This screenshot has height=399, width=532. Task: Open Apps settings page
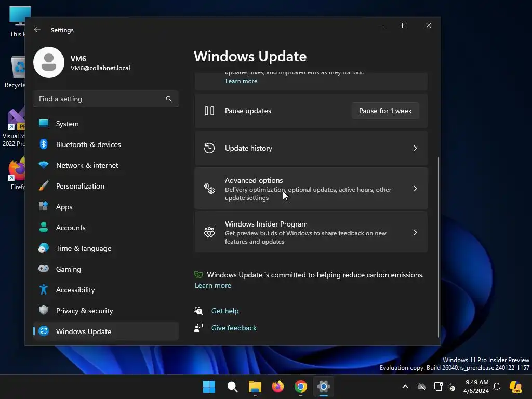[x=106, y=206]
